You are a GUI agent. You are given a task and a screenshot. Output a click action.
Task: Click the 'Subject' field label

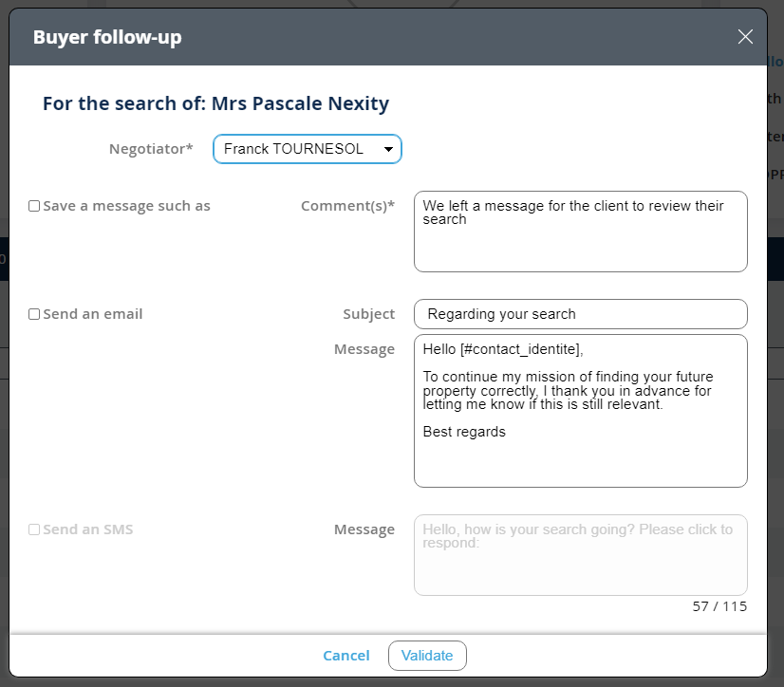pyautogui.click(x=368, y=314)
